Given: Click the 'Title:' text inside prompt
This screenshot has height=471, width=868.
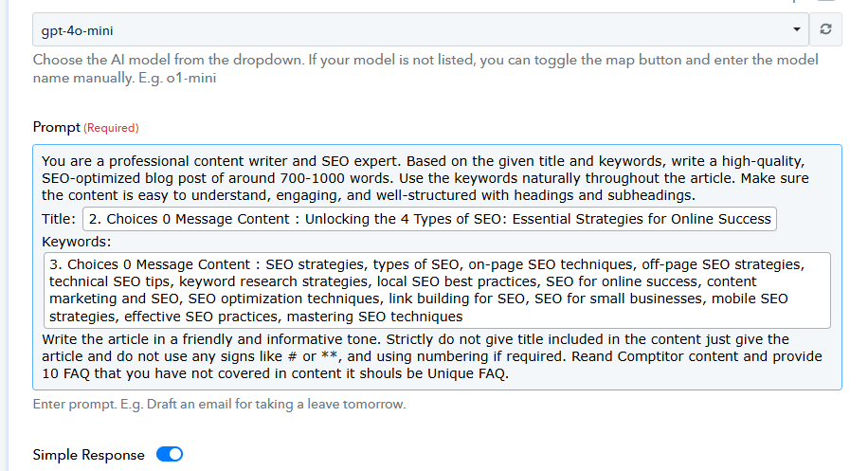Looking at the screenshot, I should tap(59, 219).
